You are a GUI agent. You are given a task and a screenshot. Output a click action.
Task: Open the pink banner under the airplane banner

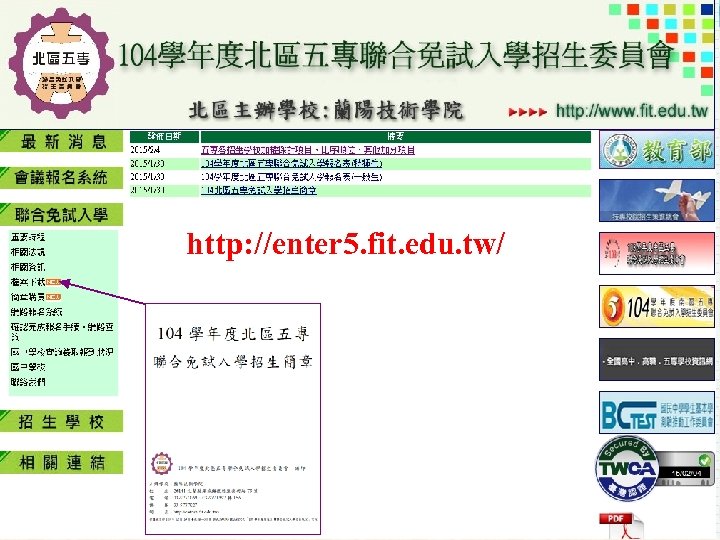(x=657, y=253)
